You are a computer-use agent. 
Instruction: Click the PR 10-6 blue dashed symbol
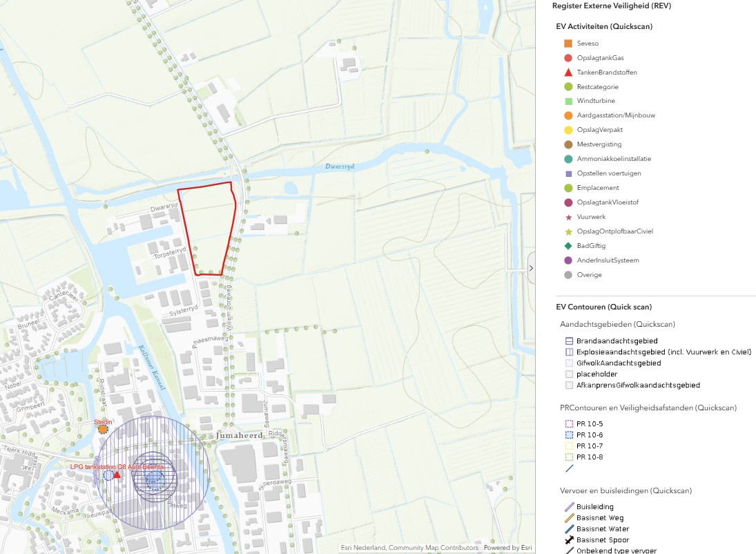569,434
